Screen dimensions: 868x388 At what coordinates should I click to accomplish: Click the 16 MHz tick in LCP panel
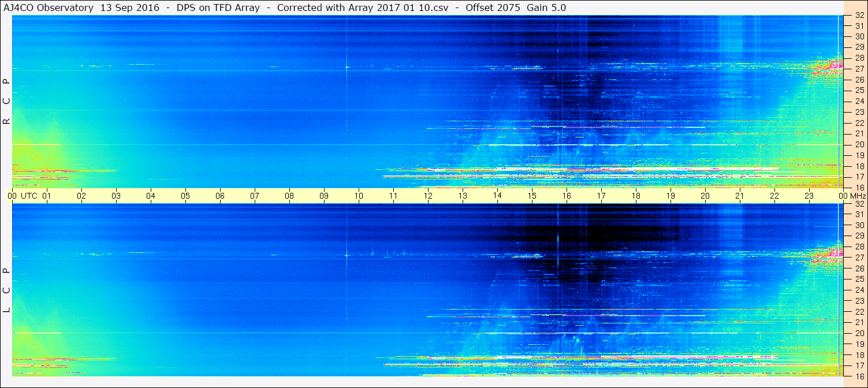click(859, 375)
